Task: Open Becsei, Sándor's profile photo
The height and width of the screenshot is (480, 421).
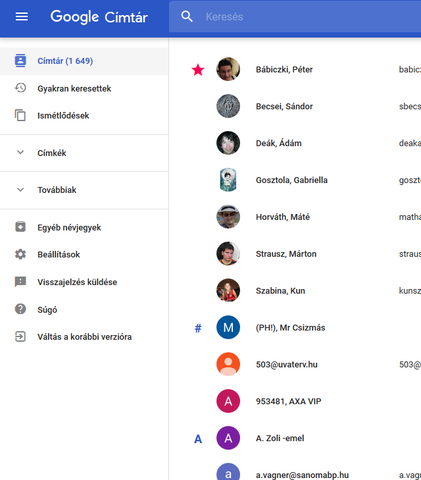Action: (228, 106)
